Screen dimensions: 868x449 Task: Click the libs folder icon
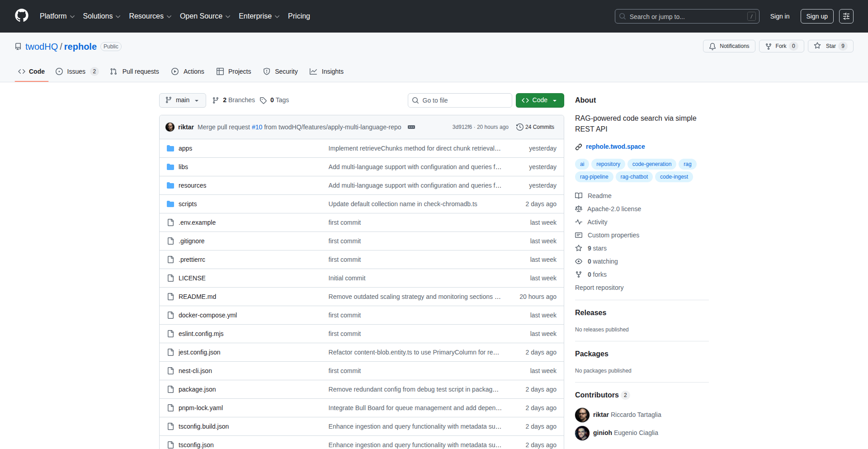click(x=170, y=167)
